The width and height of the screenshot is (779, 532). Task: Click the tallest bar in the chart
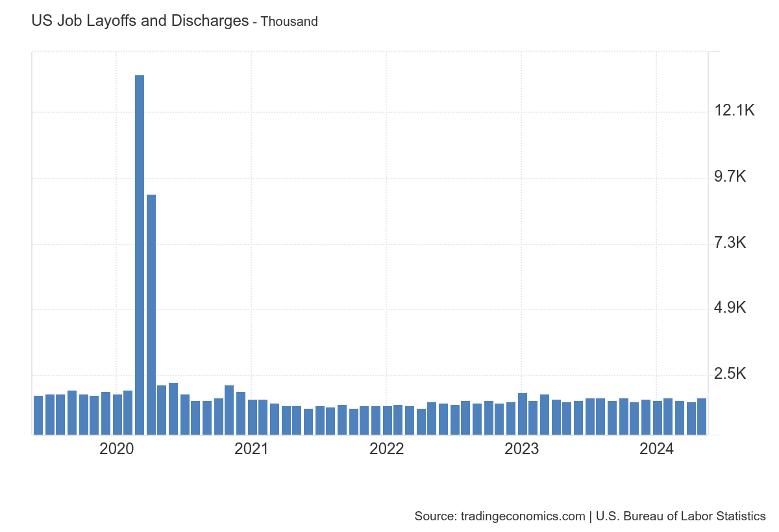(140, 254)
